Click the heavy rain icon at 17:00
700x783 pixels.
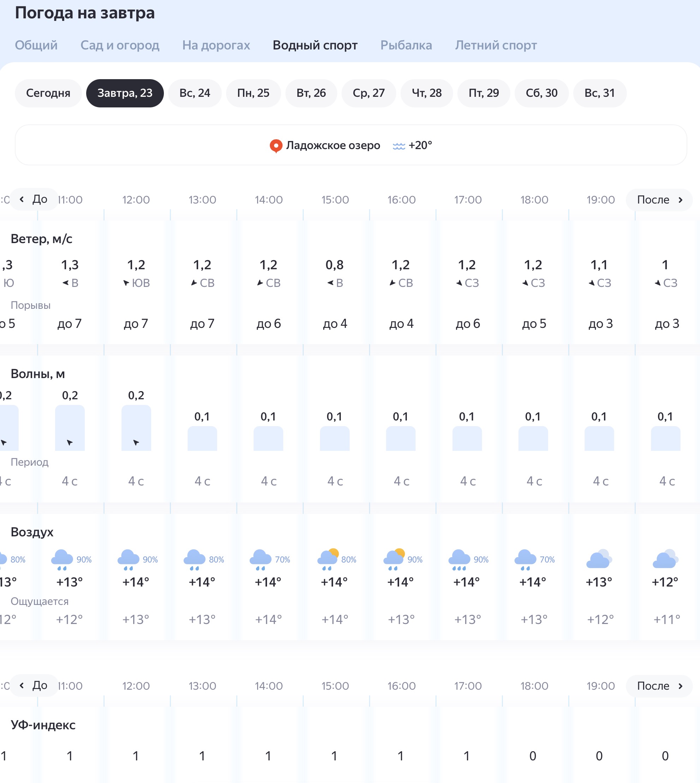[459, 560]
